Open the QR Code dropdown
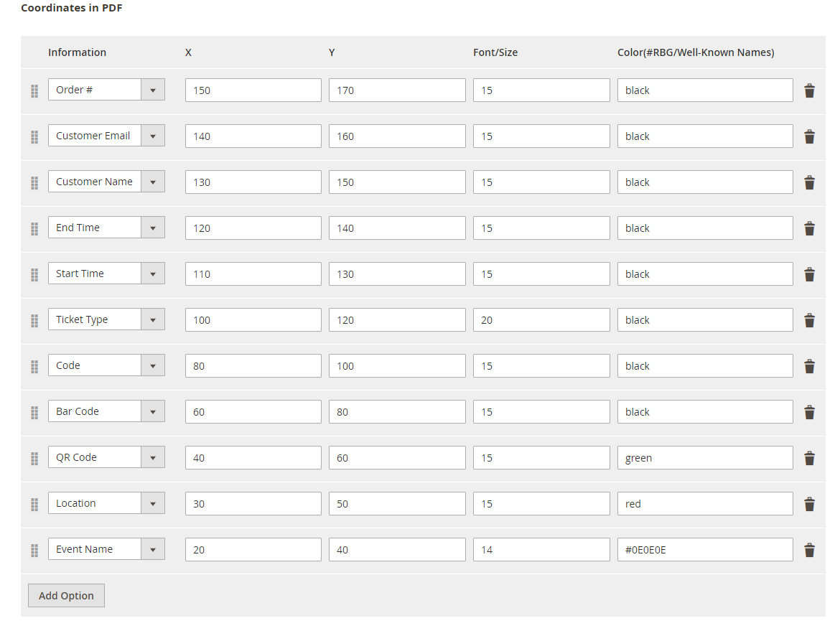This screenshot has width=840, height=631. 106,457
